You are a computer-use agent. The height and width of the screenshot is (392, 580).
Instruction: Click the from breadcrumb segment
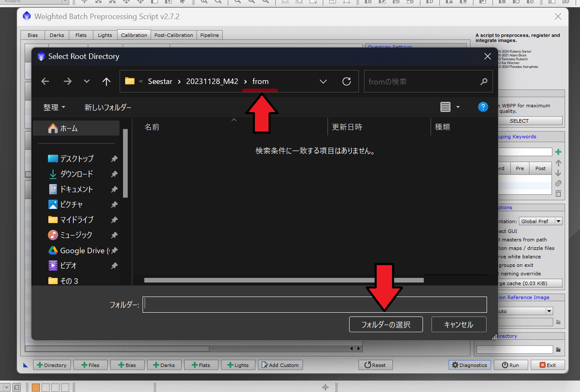[261, 82]
